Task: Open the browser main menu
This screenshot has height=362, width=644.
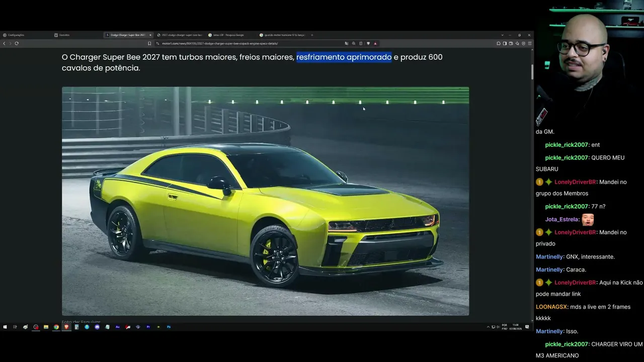Action: (530, 43)
